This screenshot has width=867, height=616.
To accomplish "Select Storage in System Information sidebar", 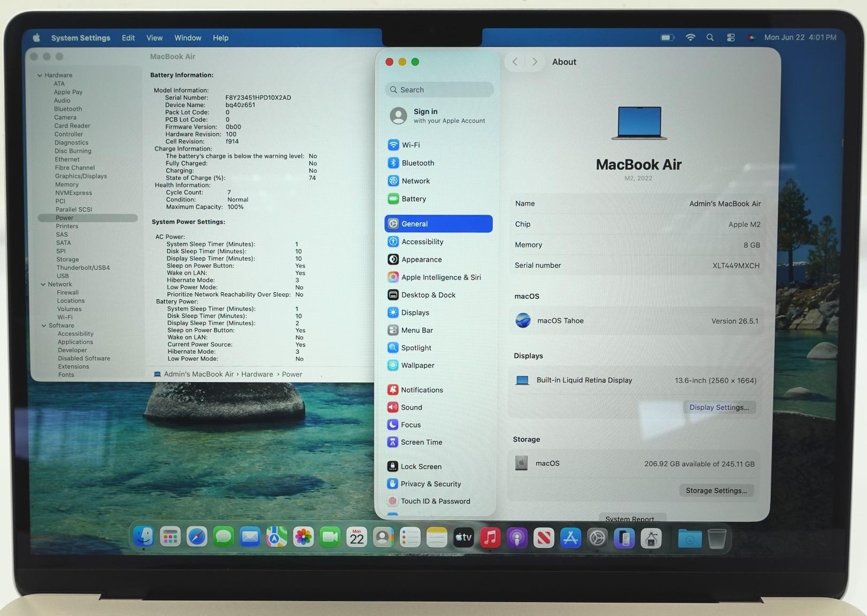I will pyautogui.click(x=68, y=260).
